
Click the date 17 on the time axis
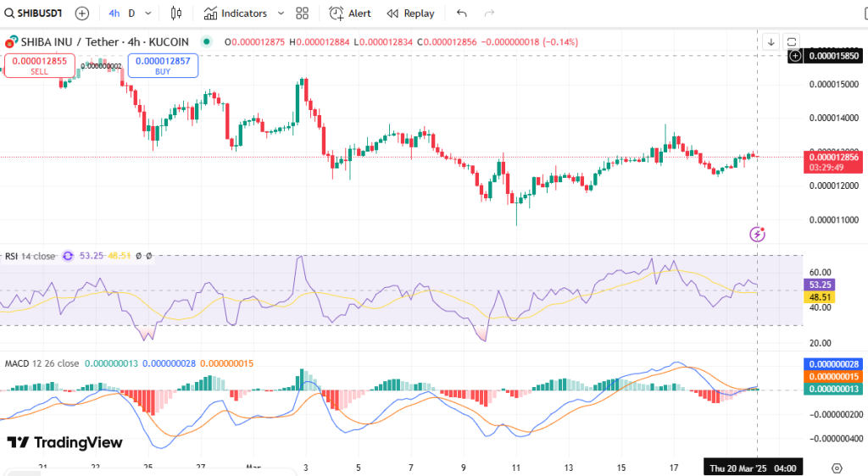[x=674, y=468]
